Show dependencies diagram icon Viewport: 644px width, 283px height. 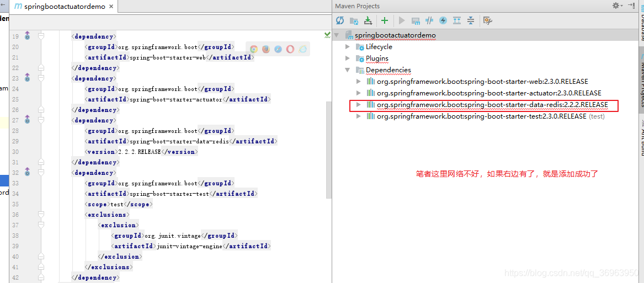pyautogui.click(x=457, y=20)
